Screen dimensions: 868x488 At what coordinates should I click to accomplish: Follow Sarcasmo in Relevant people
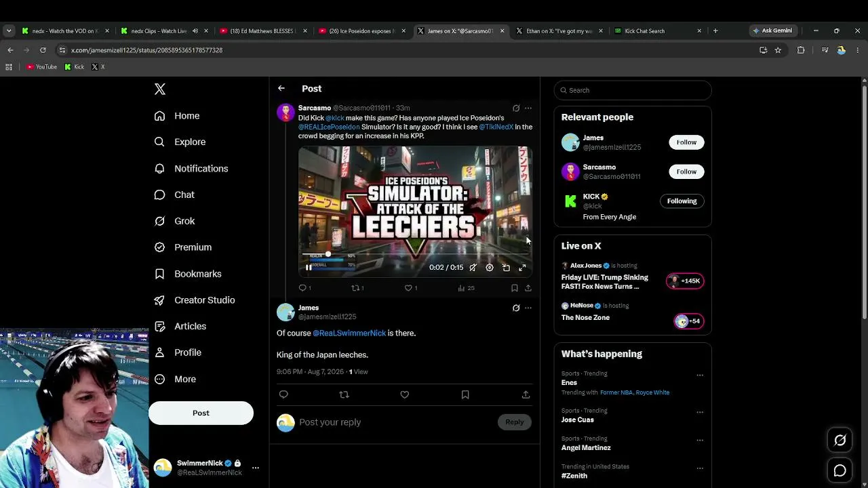[x=686, y=171]
